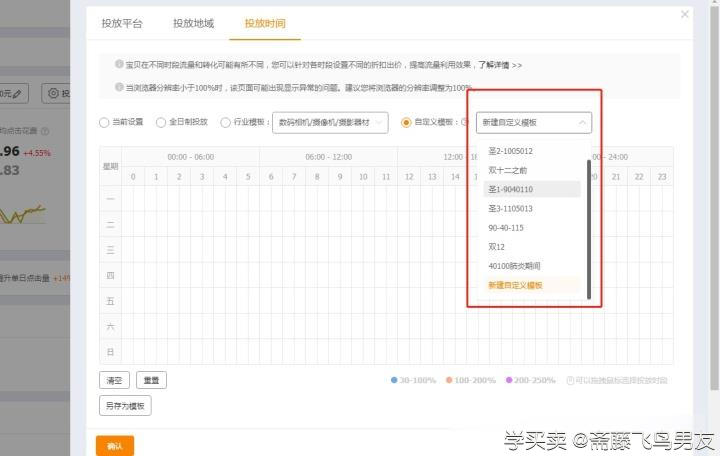Image resolution: width=720 pixels, height=456 pixels.
Task: Click hour 9 column header
Action: 340,177
